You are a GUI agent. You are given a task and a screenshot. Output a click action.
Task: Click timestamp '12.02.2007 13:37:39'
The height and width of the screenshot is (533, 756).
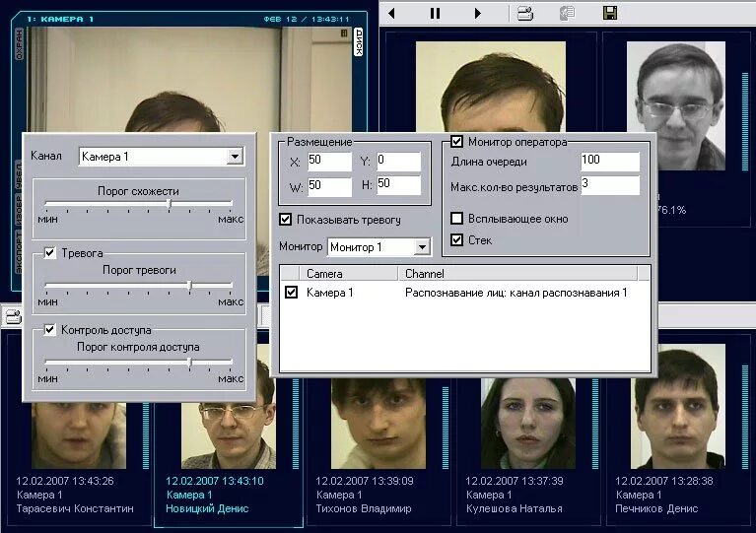pyautogui.click(x=515, y=481)
